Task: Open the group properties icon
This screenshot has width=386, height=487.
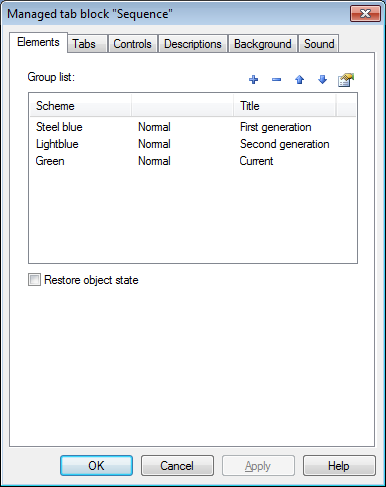Action: coord(346,80)
